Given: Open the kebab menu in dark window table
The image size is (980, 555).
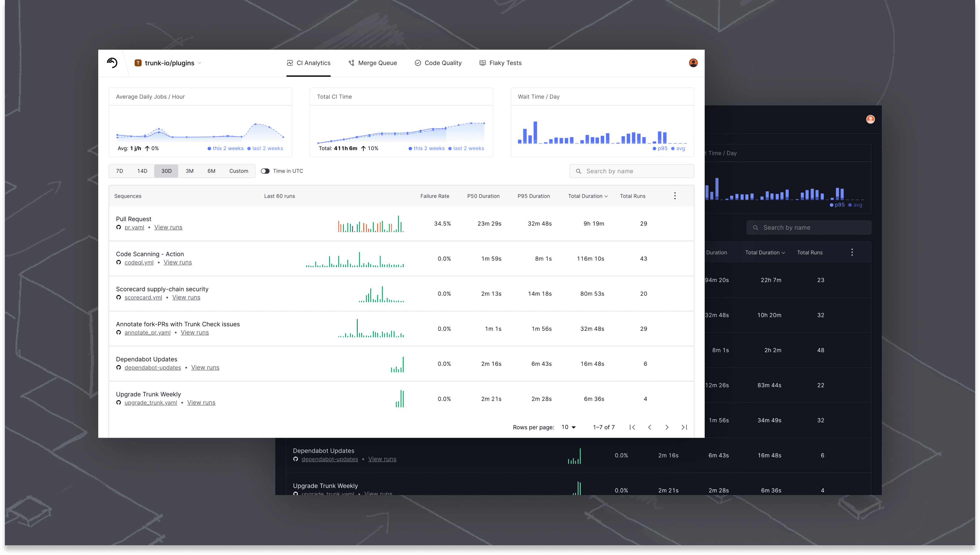Looking at the screenshot, I should click(852, 252).
